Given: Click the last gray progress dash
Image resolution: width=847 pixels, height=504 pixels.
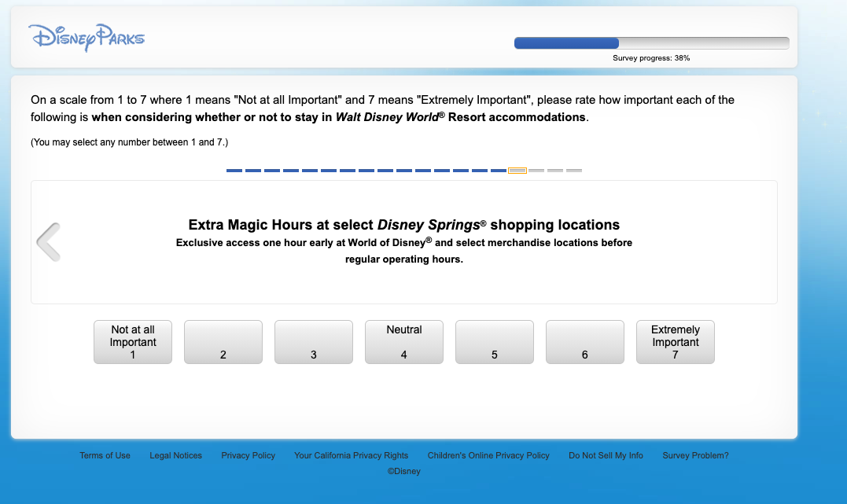Looking at the screenshot, I should [x=574, y=170].
